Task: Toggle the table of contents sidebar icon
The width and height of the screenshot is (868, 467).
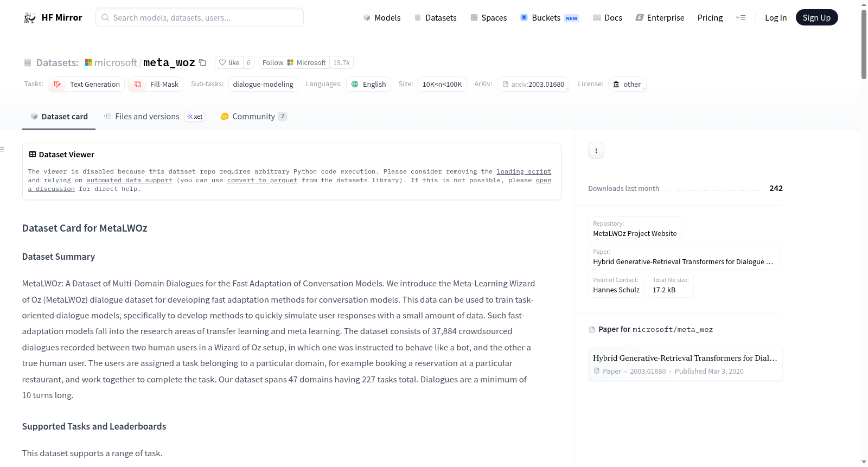Action: coord(3,149)
